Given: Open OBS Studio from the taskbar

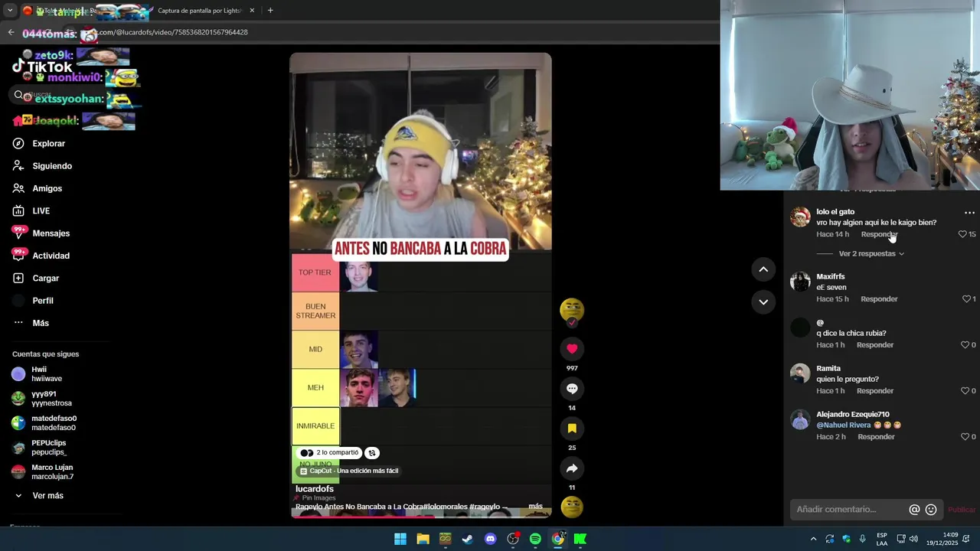Looking at the screenshot, I should tap(513, 539).
